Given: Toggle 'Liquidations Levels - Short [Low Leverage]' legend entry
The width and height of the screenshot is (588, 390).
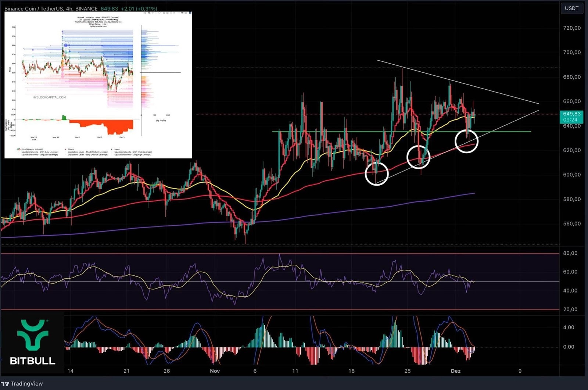Looking at the screenshot, I should pos(39,152).
